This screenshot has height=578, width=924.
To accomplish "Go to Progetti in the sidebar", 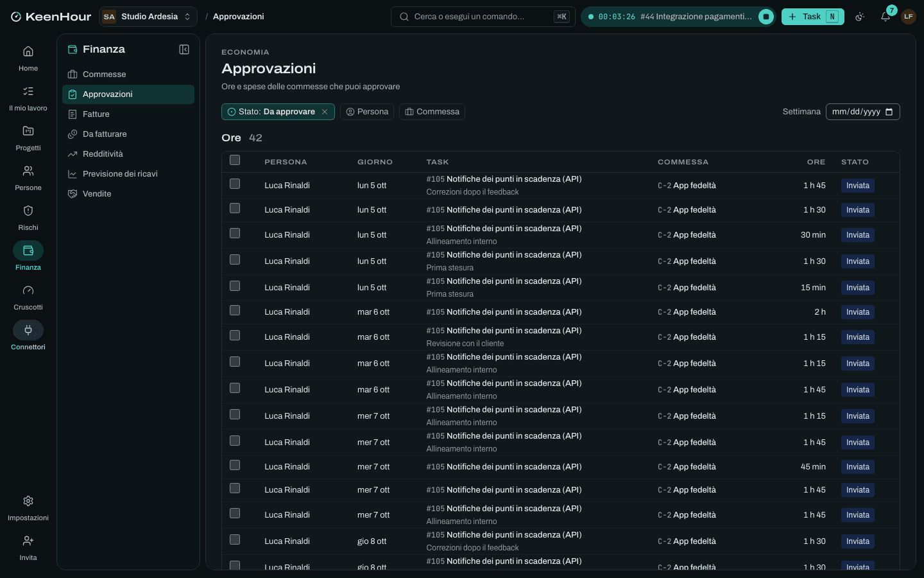I will [28, 137].
